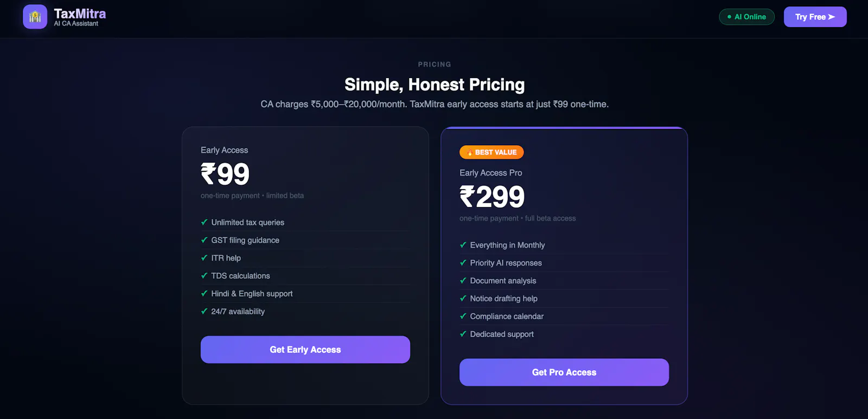Open the Try Free button in header
868x419 pixels.
click(815, 17)
